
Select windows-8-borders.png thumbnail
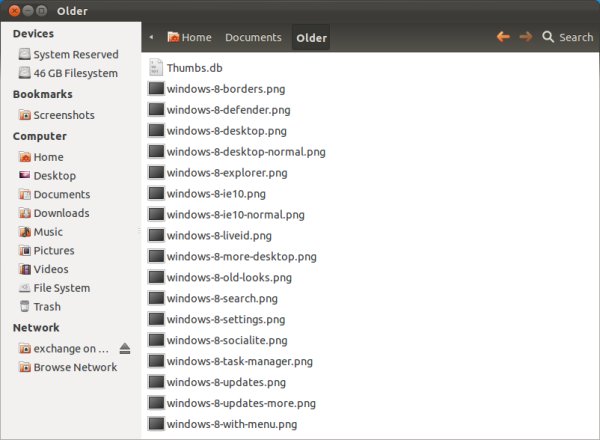[156, 88]
